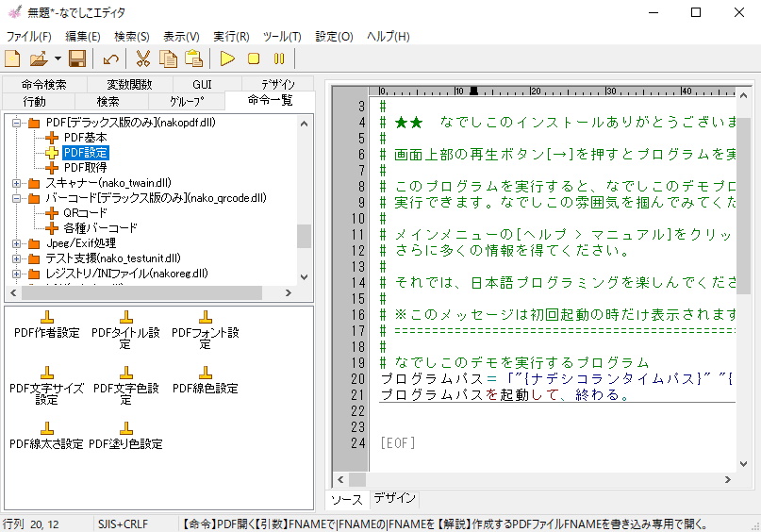Switch to the ソース tab below the editor

pos(347,500)
